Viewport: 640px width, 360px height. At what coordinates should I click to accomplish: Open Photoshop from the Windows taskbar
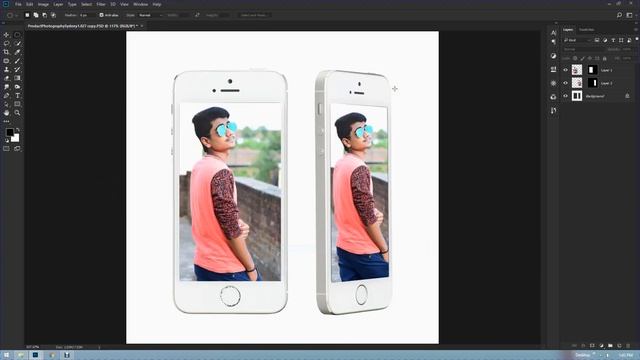(x=36, y=355)
